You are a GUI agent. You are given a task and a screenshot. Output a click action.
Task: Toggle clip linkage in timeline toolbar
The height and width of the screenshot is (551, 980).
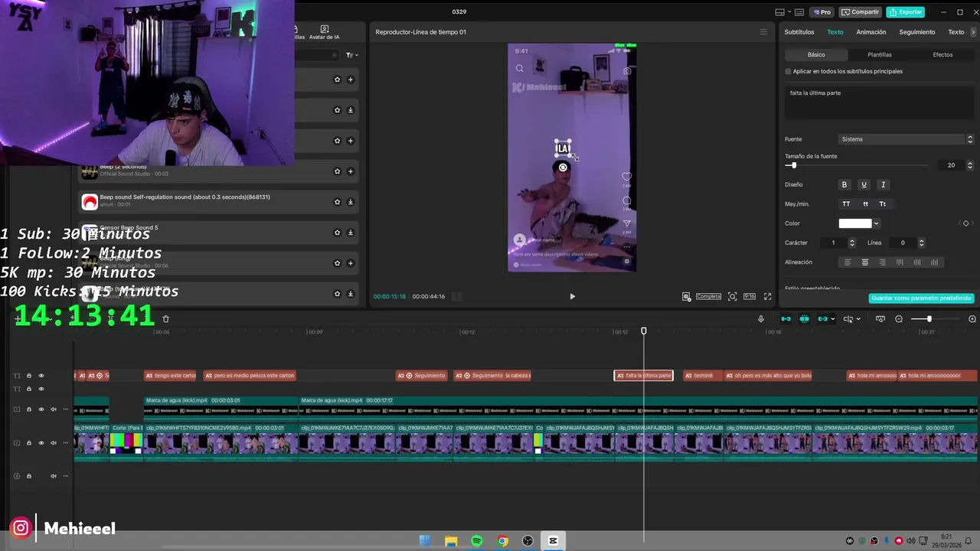coord(823,319)
